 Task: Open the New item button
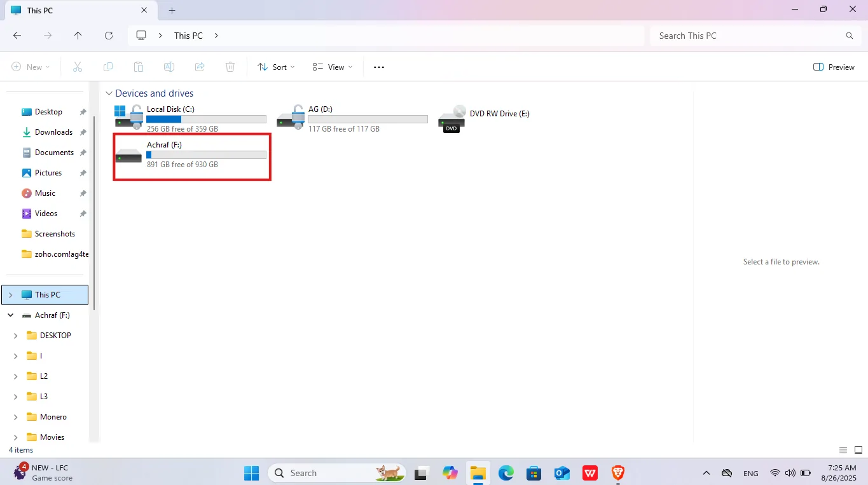click(31, 67)
